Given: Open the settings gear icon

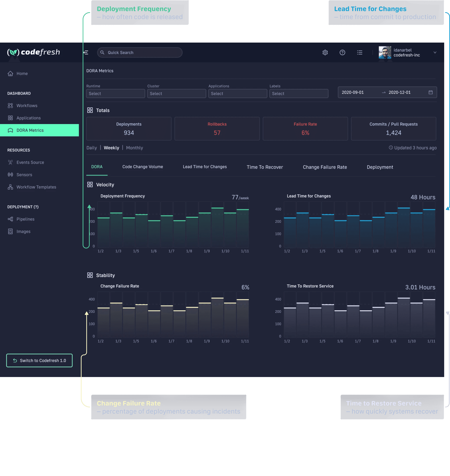Looking at the screenshot, I should pos(325,53).
